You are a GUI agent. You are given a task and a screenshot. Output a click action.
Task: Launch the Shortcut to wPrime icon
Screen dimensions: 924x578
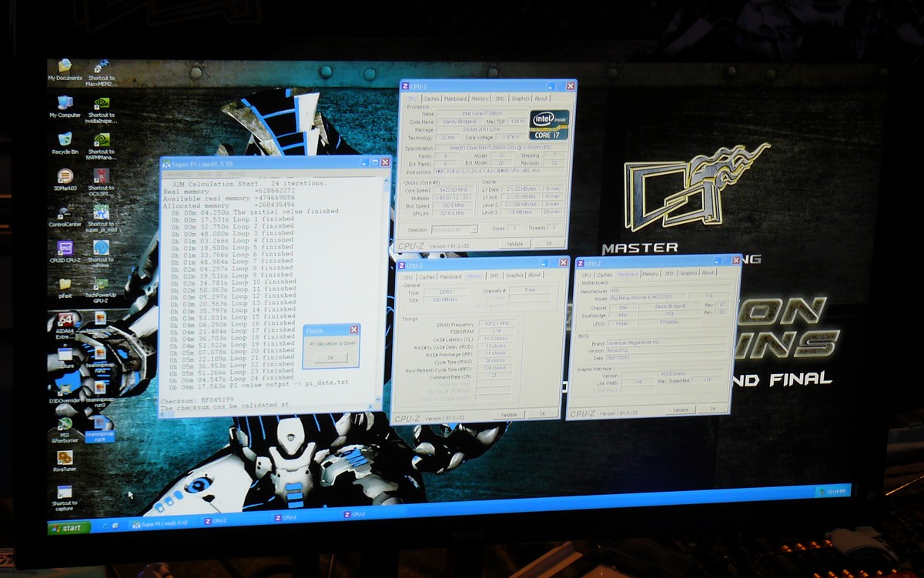101,255
